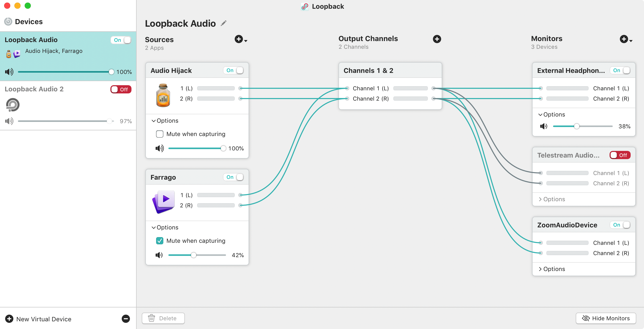Viewport: 644px width, 329px height.
Task: Click the pencil icon to rename Loopback Audio
Action: tap(224, 23)
